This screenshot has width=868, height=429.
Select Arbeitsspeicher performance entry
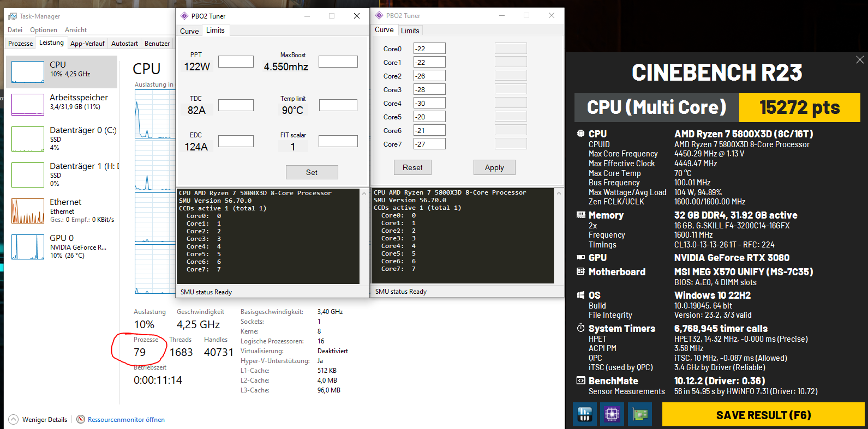coord(62,104)
